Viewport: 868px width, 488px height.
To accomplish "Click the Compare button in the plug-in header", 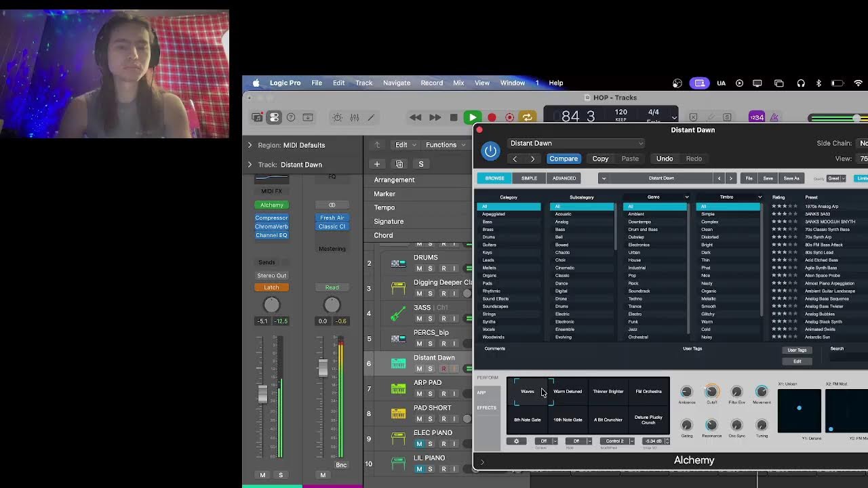I will (564, 159).
